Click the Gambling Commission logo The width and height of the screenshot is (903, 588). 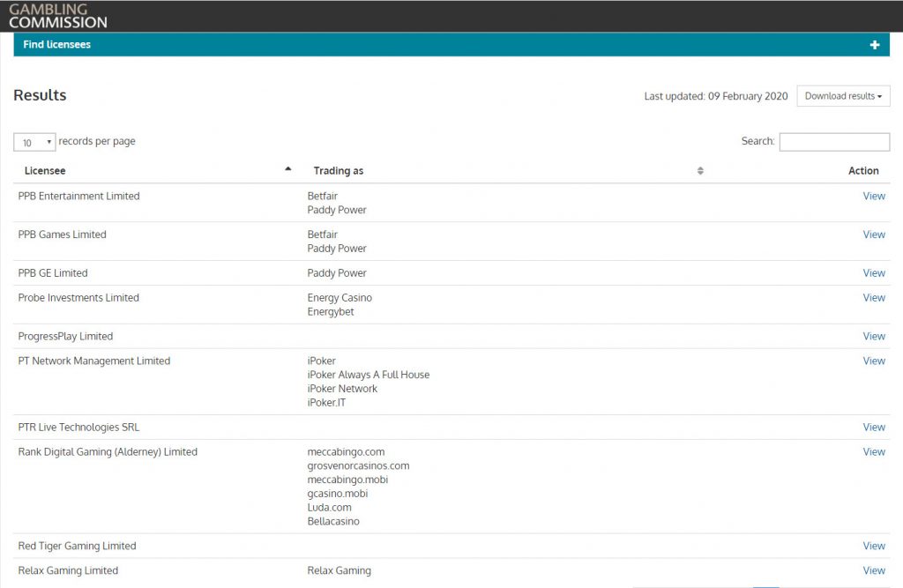[58, 16]
